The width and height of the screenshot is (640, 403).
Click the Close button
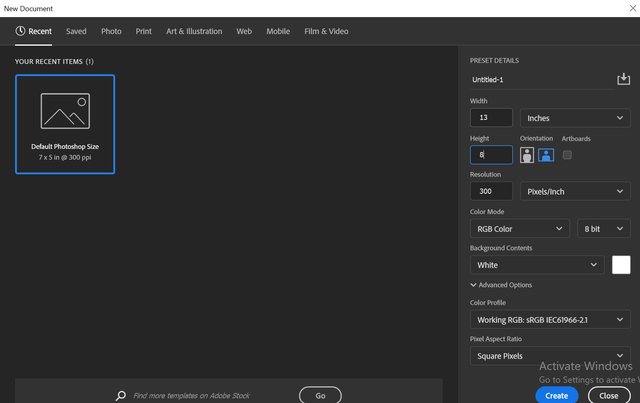(x=609, y=395)
